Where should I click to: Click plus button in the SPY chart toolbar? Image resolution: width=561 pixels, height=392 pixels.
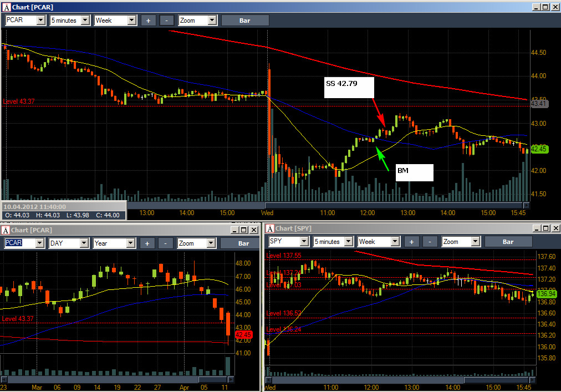click(x=411, y=242)
